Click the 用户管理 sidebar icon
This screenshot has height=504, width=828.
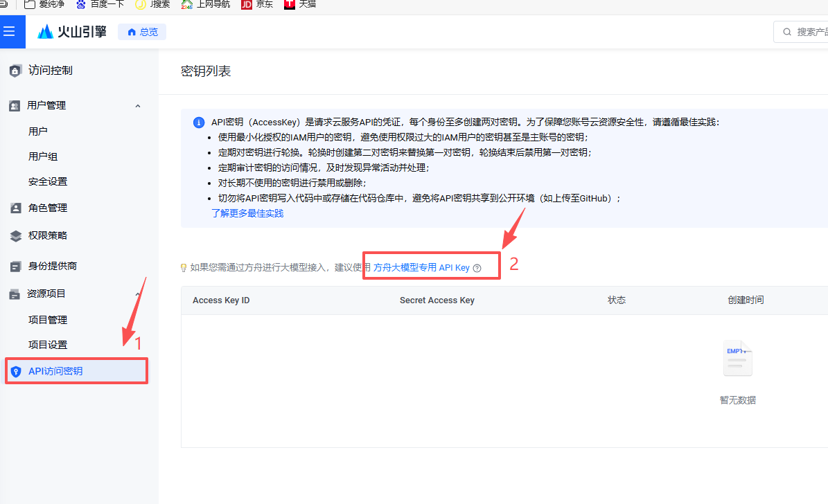point(15,105)
